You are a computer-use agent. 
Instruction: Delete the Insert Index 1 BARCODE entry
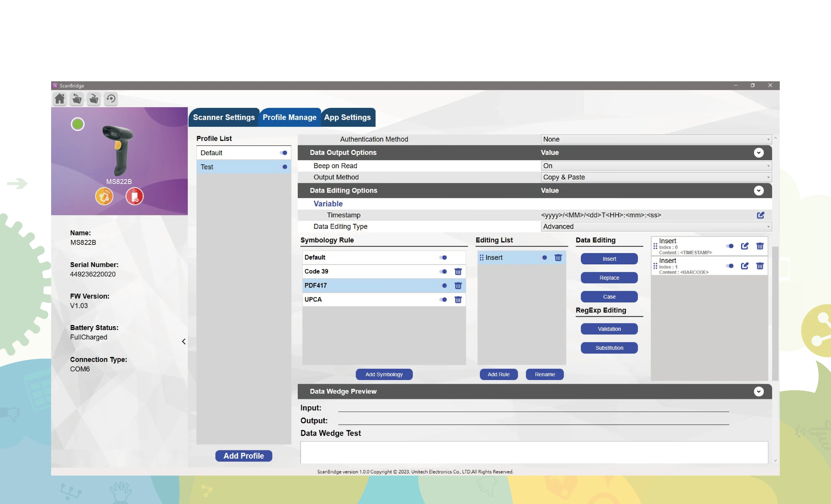[x=760, y=266]
